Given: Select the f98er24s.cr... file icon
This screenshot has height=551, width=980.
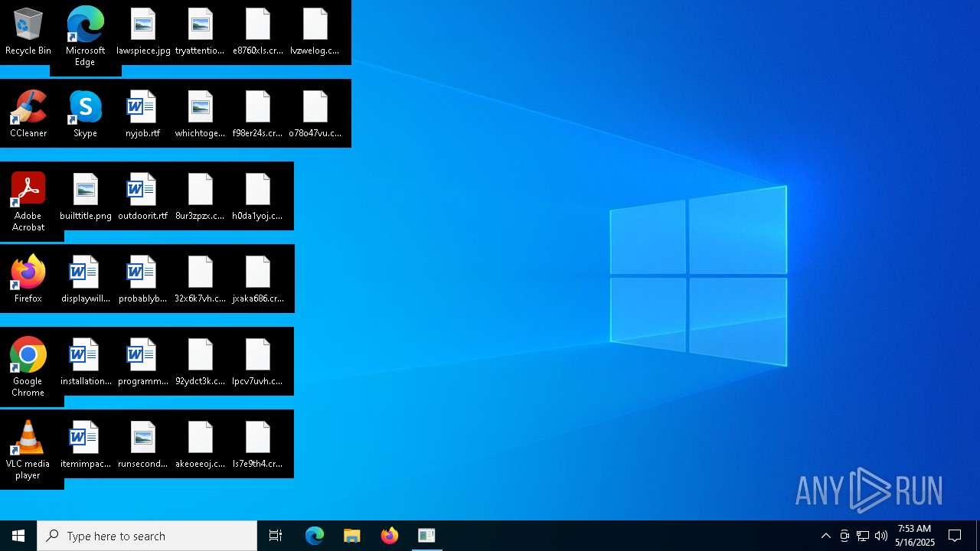Looking at the screenshot, I should 258,115.
